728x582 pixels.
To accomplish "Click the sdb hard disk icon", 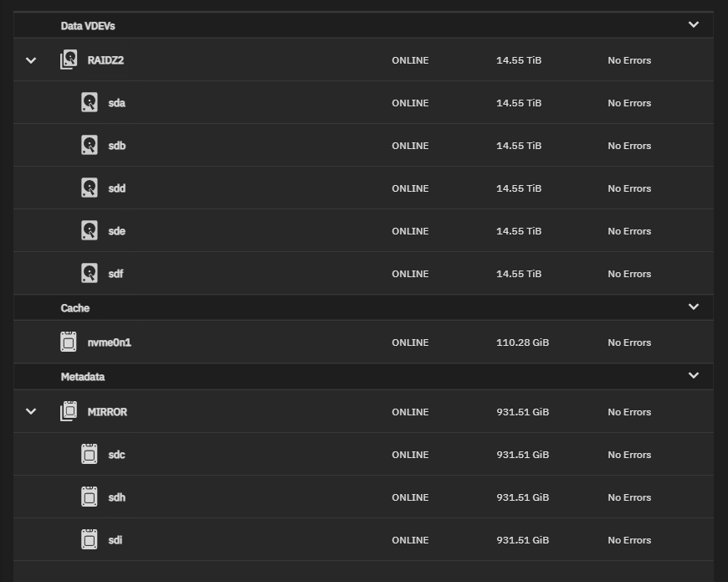I will tap(90, 146).
